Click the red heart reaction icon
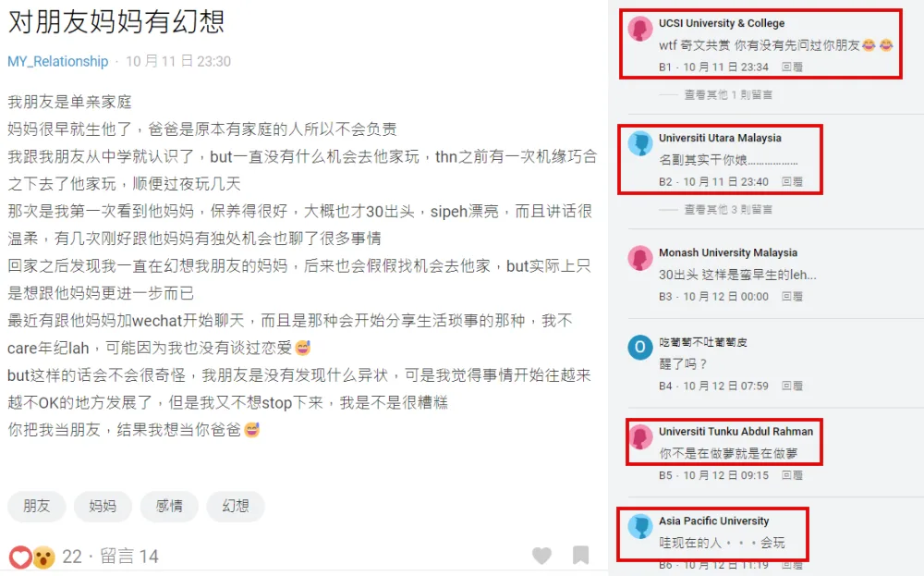The image size is (924, 576). 20,557
